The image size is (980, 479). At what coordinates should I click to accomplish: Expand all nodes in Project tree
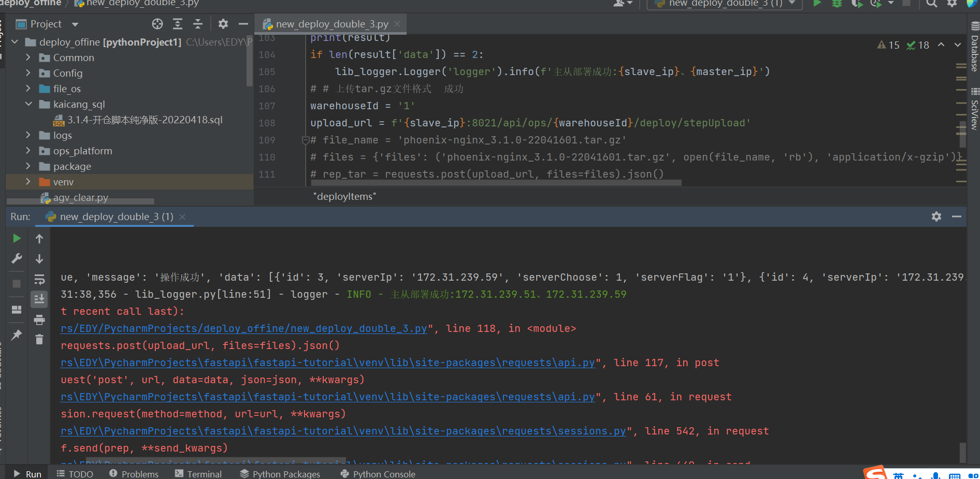pyautogui.click(x=178, y=24)
